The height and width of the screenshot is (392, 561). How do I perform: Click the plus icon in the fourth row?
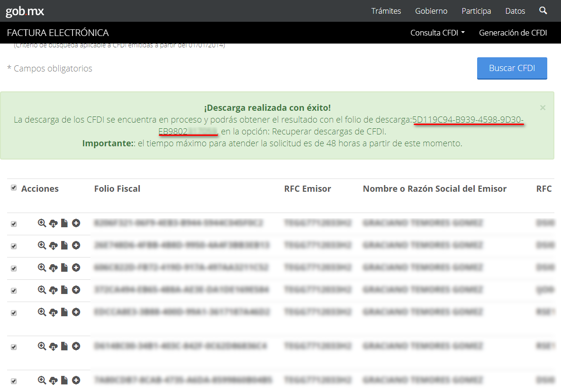pos(76,290)
